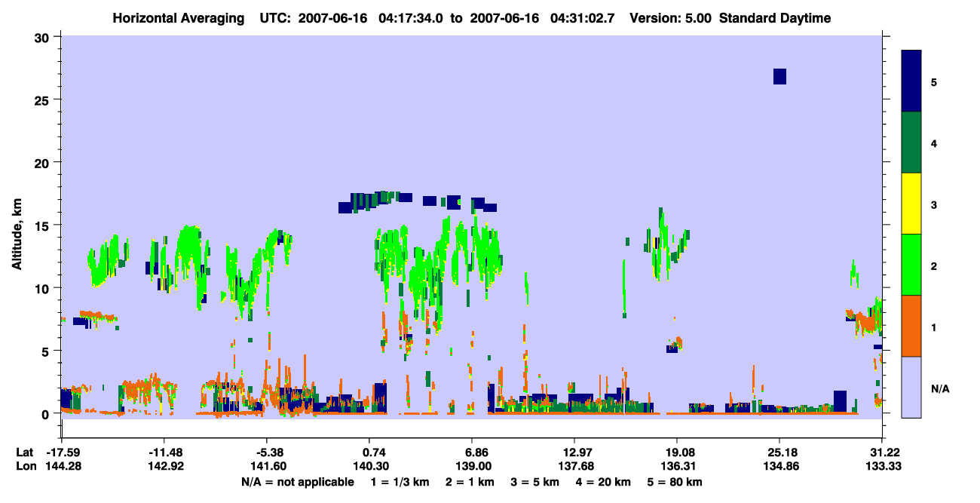The width and height of the screenshot is (980, 503).
Task: Click the colorbar label '2'
Action: pos(934,266)
